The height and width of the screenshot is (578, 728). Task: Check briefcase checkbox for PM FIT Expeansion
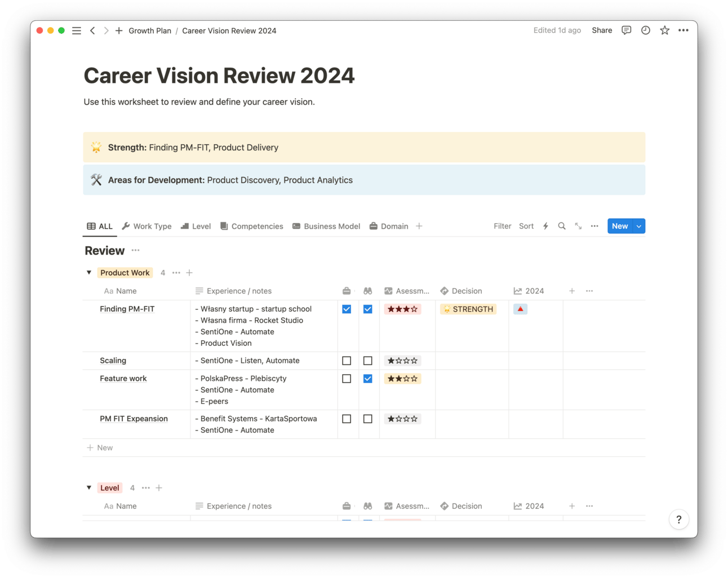347,419
